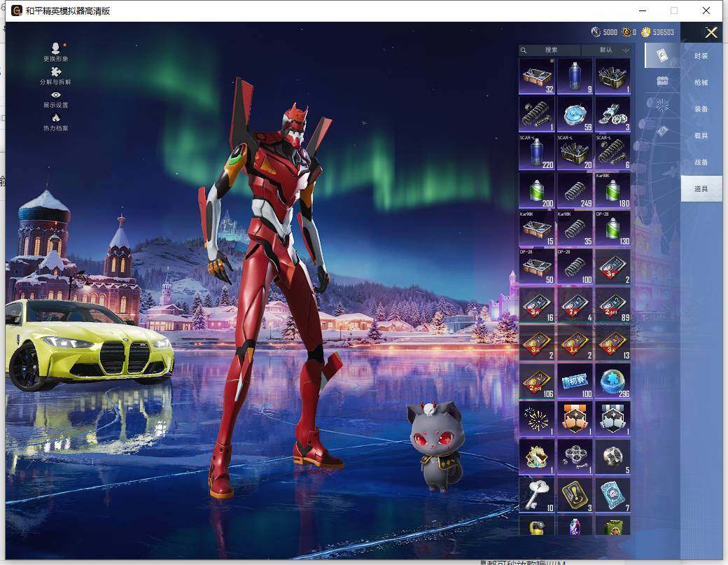Select the spring and bolts item with count 1

(x=537, y=114)
